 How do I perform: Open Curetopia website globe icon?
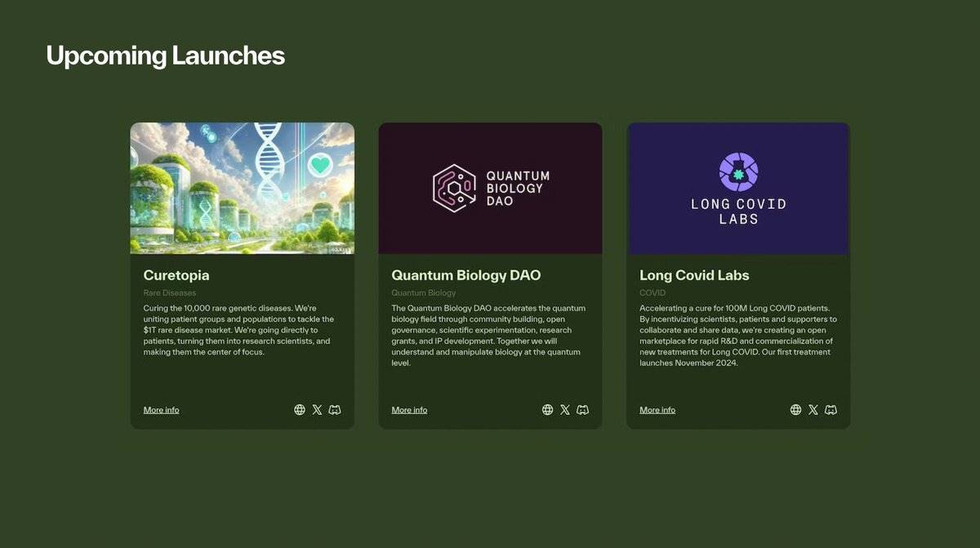pyautogui.click(x=300, y=410)
